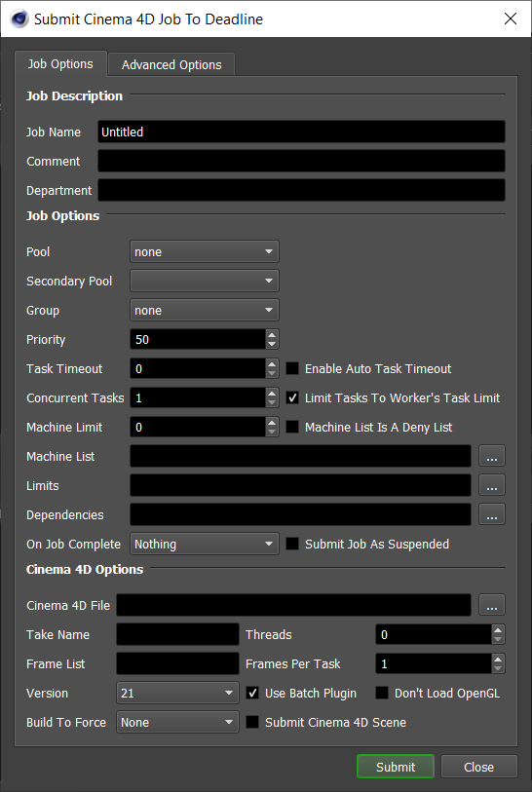Increase Priority with the up arrow
This screenshot has width=532, height=792.
click(x=272, y=335)
